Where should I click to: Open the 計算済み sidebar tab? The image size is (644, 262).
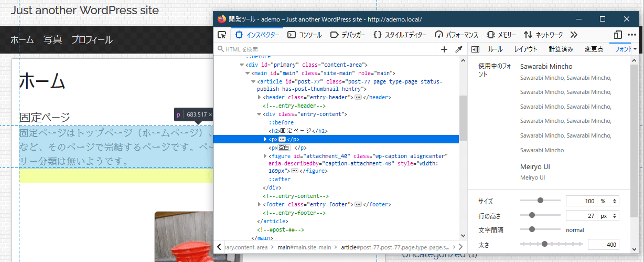[561, 49]
